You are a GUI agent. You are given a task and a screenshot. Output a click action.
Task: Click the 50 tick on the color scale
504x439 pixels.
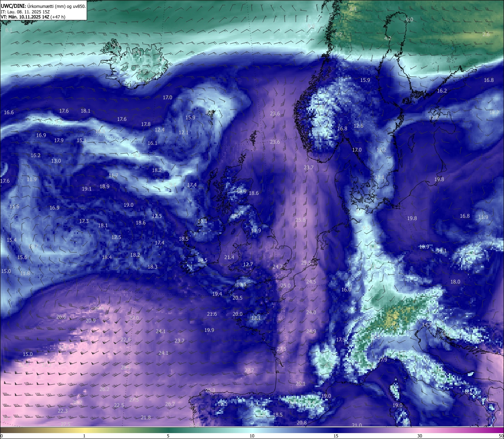501,436
